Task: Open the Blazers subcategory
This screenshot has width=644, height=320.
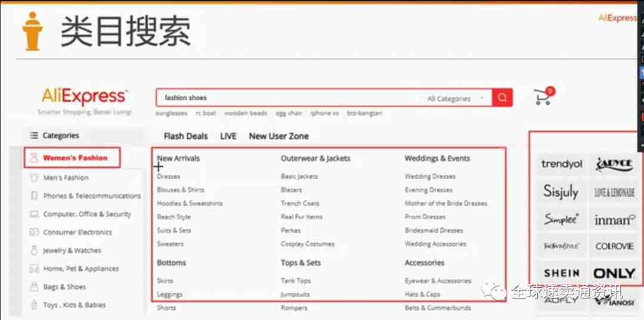Action: (292, 190)
